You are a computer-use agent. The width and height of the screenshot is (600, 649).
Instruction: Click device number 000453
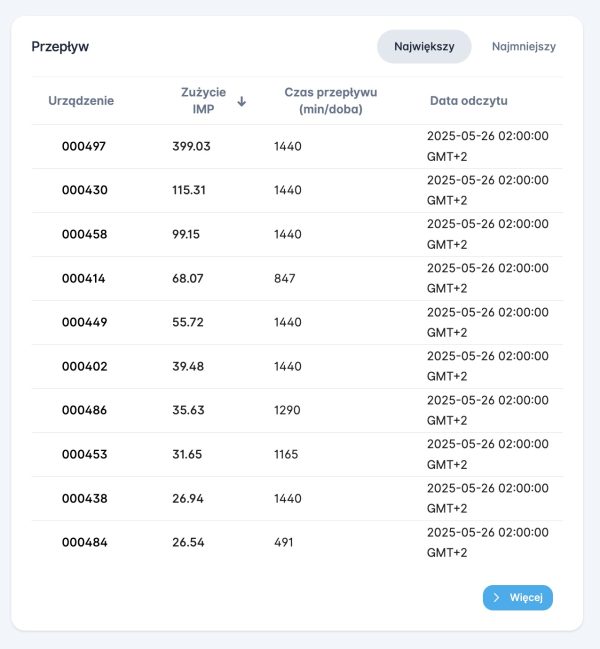point(84,454)
